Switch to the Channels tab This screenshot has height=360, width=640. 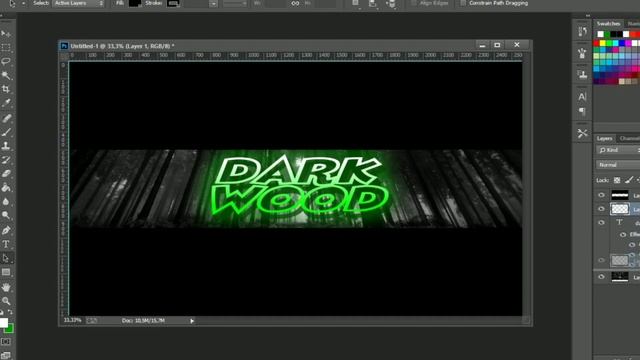click(629, 138)
